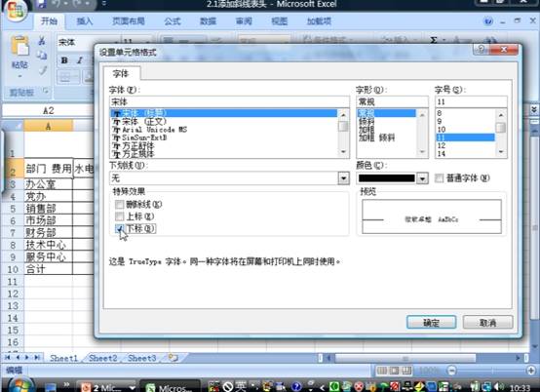The width and height of the screenshot is (540, 392).
Task: Click the insert new worksheet icon
Action: (174, 358)
